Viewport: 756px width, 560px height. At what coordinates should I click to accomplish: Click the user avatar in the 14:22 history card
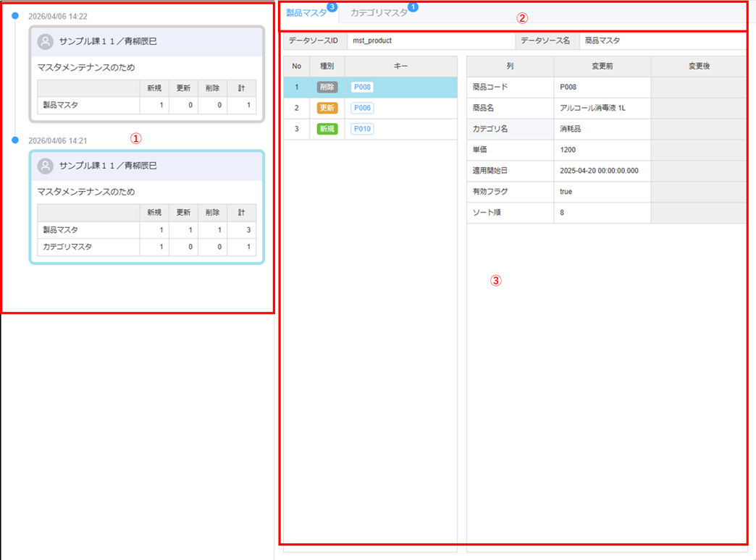46,42
